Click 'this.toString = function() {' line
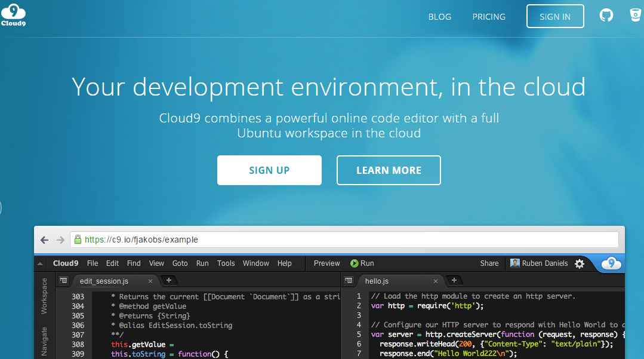The image size is (644, 359). 170,354
